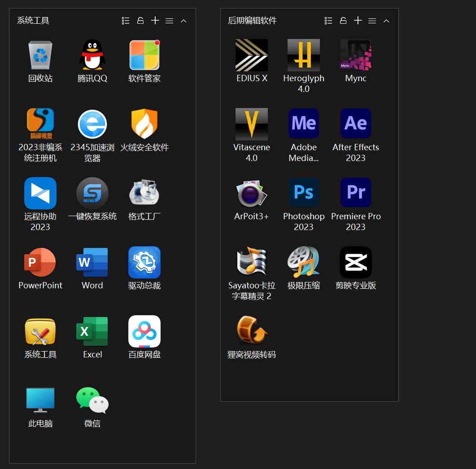476x469 pixels.
Task: Toggle lock on 系统工具 panel
Action: pos(140,21)
